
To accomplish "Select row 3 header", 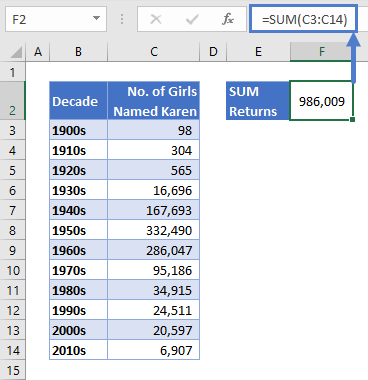I will [x=13, y=130].
